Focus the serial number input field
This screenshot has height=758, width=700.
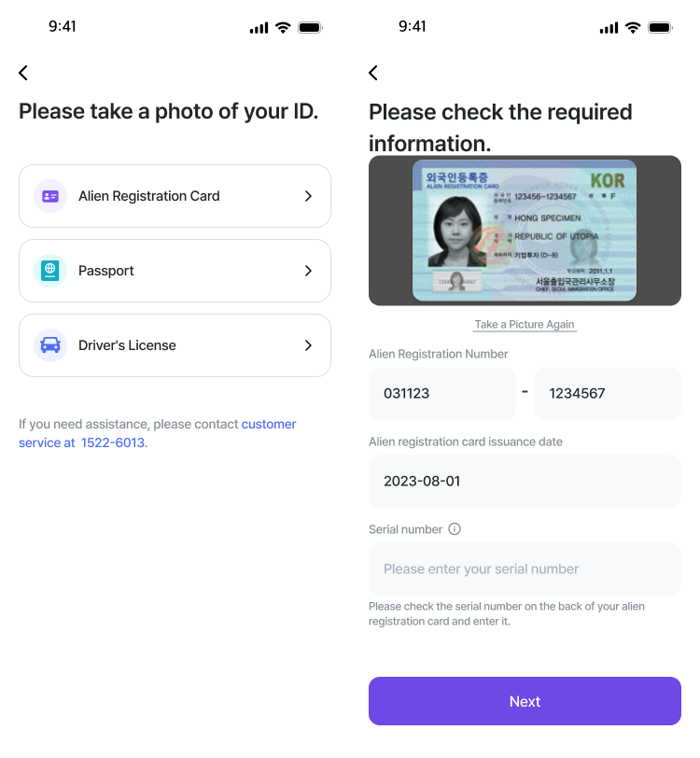click(525, 569)
